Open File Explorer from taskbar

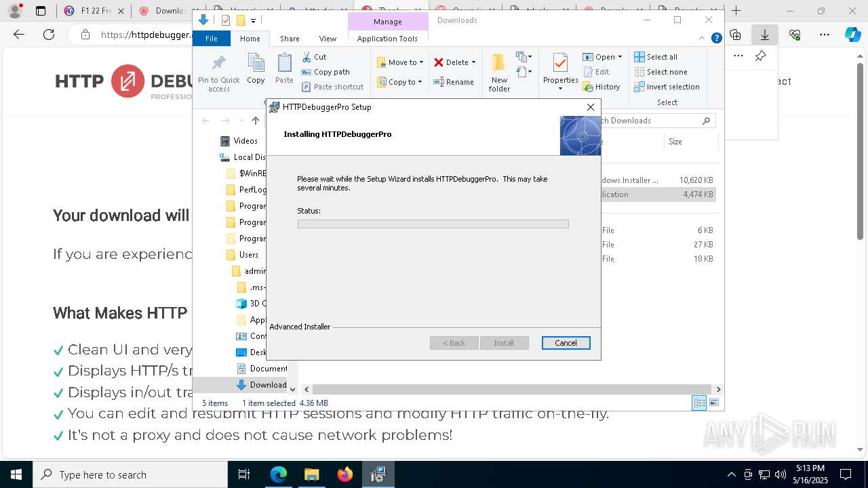tap(311, 474)
